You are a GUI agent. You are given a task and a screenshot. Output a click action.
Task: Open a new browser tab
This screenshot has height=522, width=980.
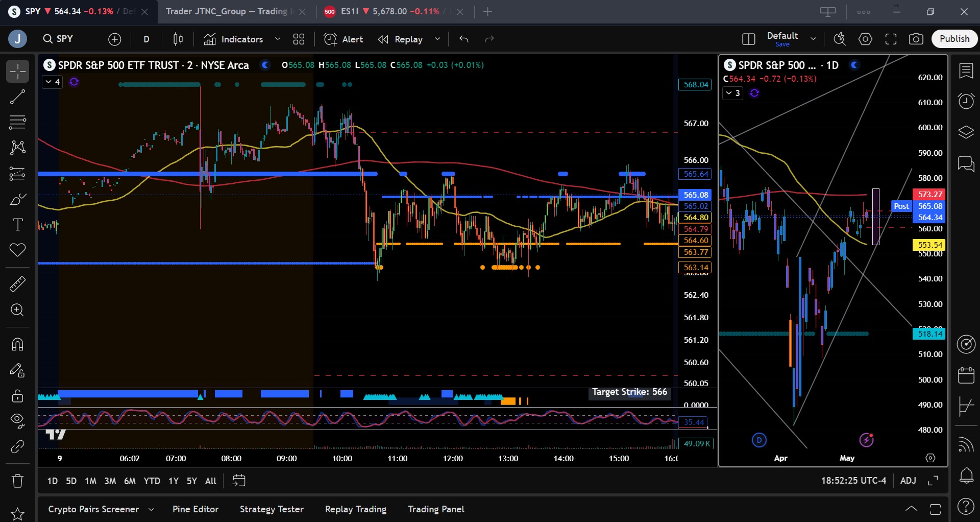tap(488, 11)
